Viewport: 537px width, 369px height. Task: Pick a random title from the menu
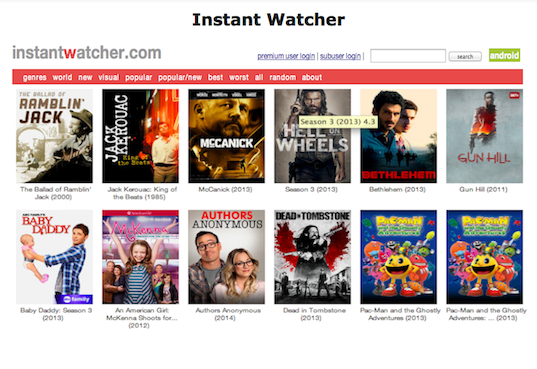click(283, 77)
